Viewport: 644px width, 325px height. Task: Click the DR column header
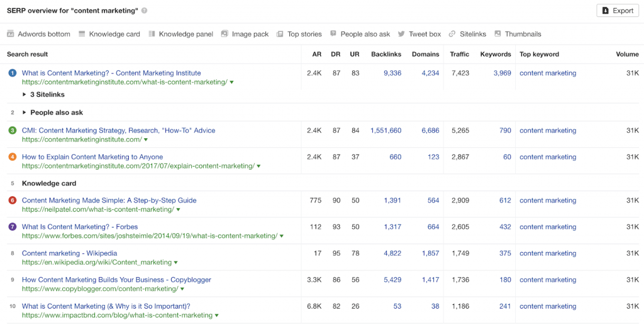point(336,54)
